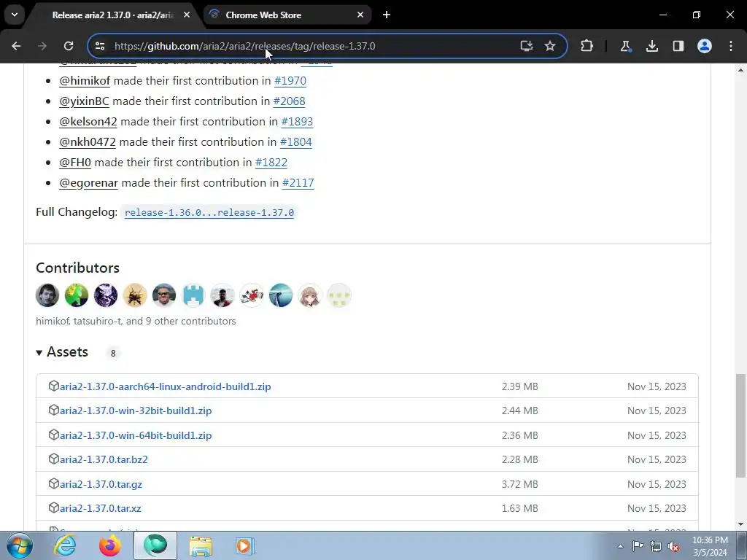747x560 pixels.
Task: Bookmark this page with star icon
Action: pos(550,46)
